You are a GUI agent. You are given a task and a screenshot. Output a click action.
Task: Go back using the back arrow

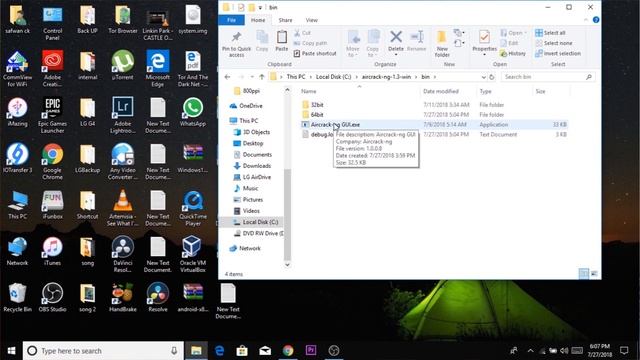click(x=227, y=77)
